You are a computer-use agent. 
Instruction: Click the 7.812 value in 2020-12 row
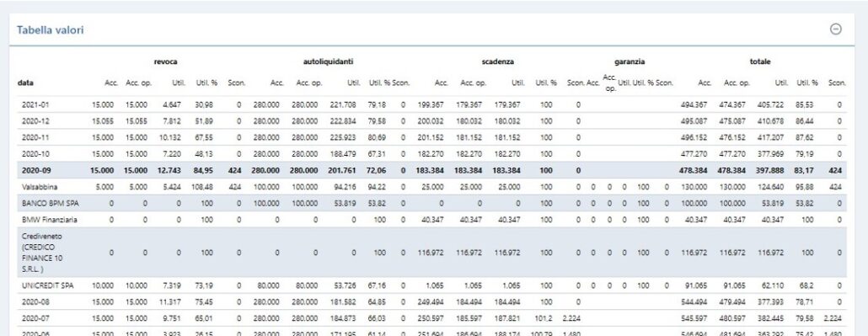tap(172, 121)
